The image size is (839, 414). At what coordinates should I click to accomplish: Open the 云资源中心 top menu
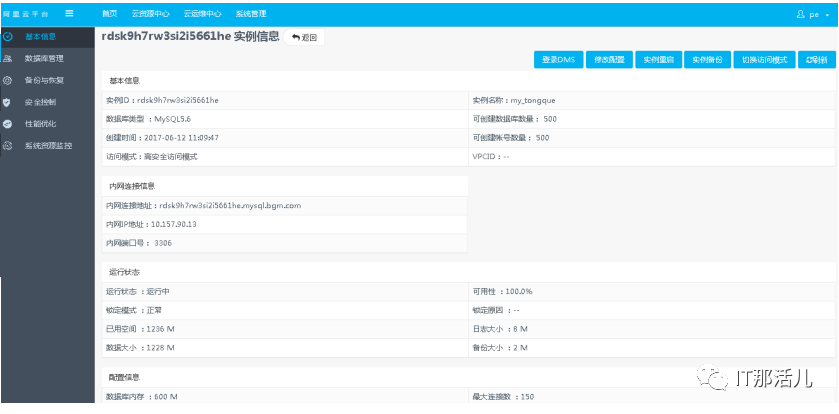[x=150, y=14]
